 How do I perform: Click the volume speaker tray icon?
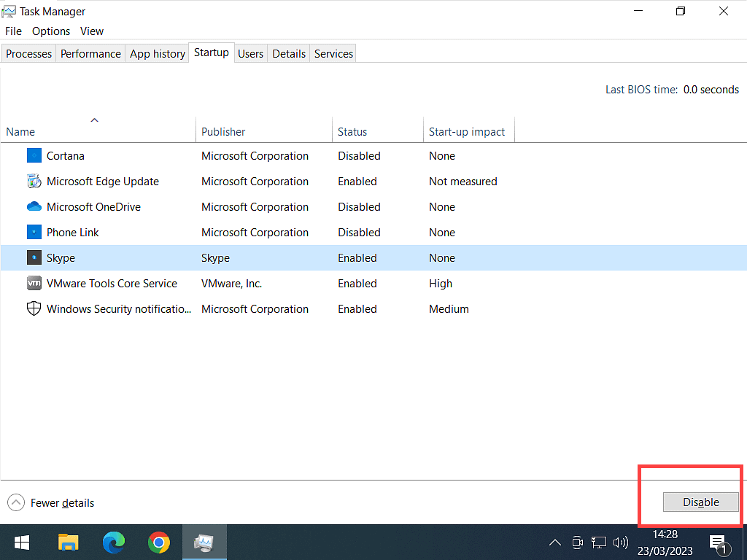tap(621, 542)
